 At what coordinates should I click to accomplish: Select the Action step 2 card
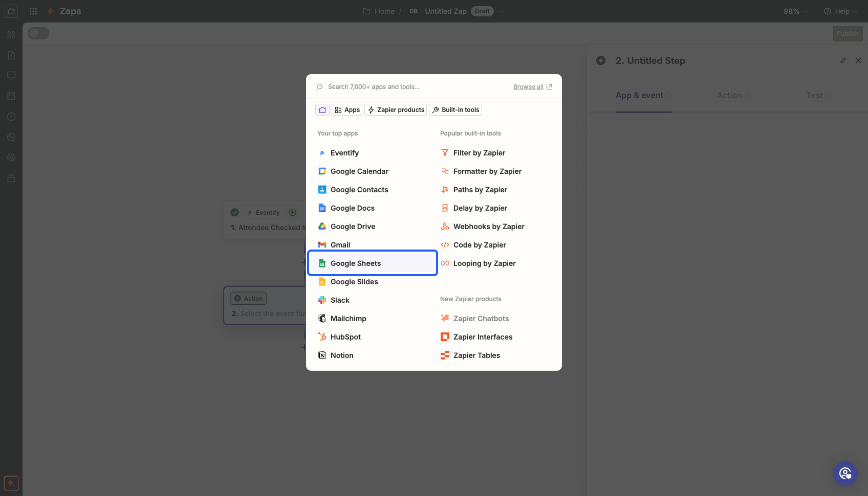(x=265, y=306)
